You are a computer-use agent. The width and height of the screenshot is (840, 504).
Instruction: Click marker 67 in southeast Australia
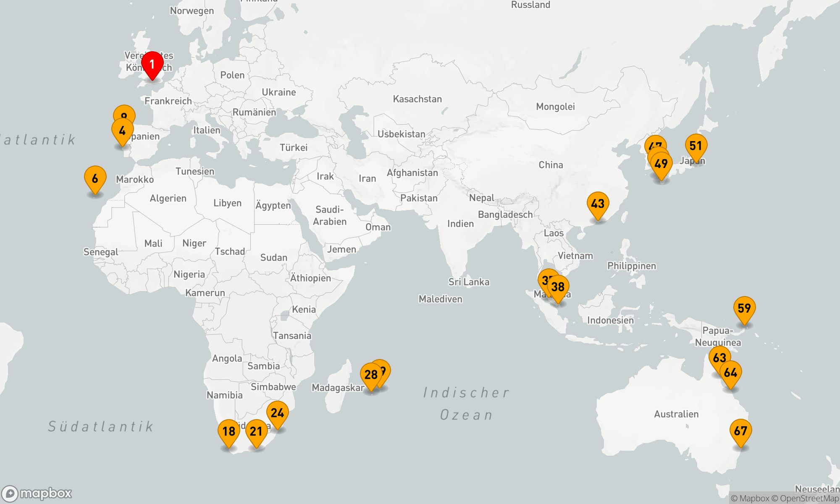click(740, 431)
